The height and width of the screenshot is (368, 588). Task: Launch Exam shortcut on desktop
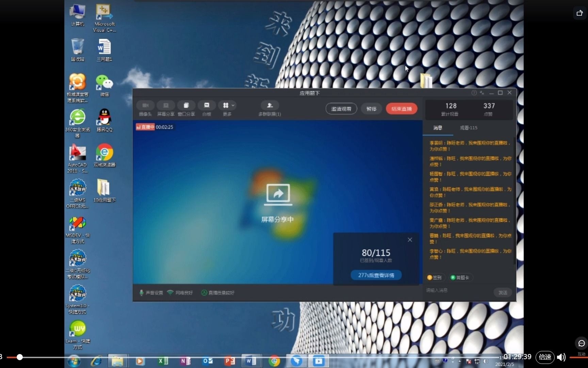coord(78,335)
